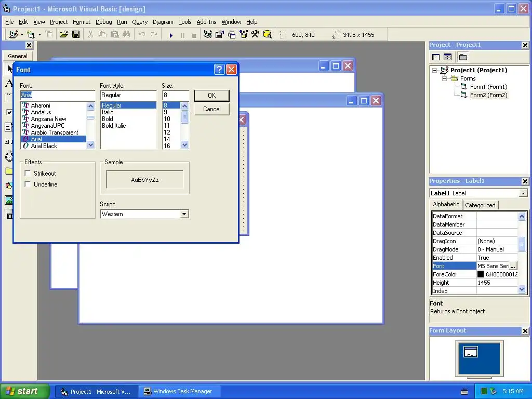This screenshot has width=532, height=399.
Task: Click the Data View Window icon
Action: click(268, 34)
